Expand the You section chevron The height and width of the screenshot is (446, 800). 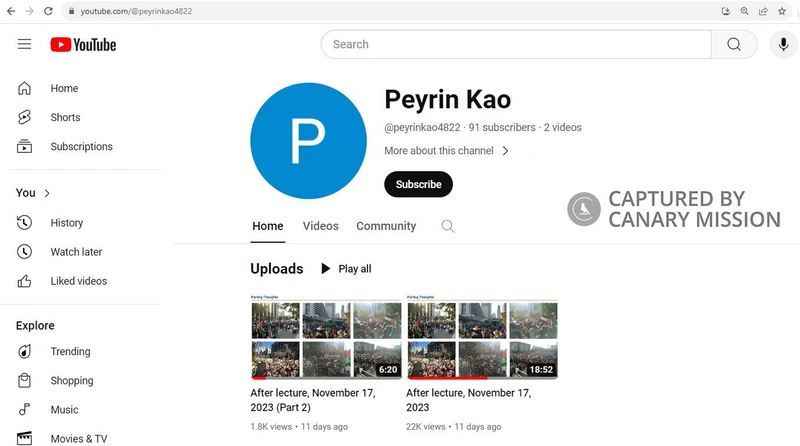47,193
